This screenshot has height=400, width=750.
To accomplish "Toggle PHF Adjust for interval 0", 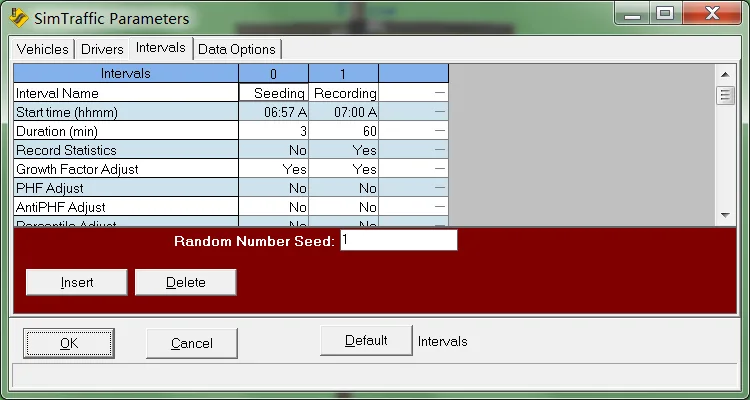I will tap(274, 188).
